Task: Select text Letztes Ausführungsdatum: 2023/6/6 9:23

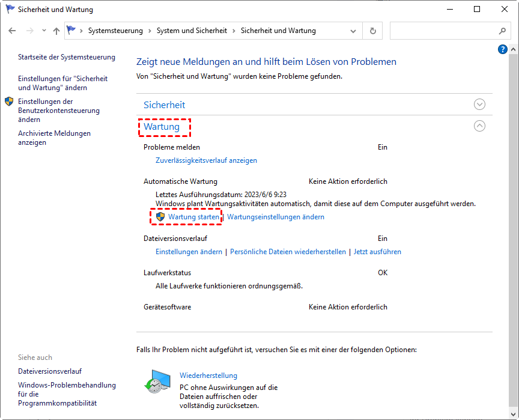Action: coord(221,194)
